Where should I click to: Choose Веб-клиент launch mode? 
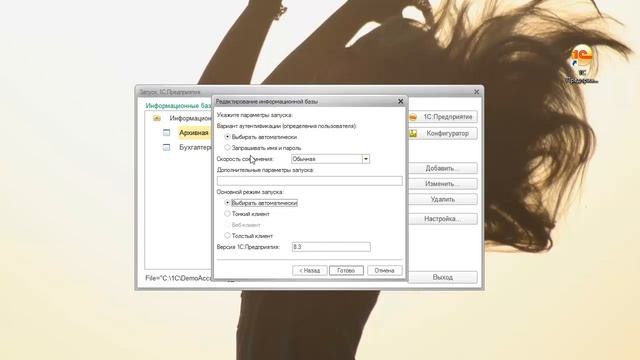[227, 224]
